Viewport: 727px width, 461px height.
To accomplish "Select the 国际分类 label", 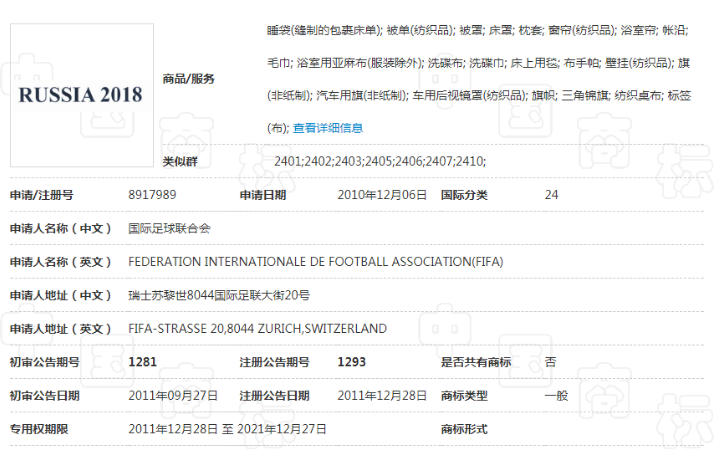I will click(x=464, y=195).
